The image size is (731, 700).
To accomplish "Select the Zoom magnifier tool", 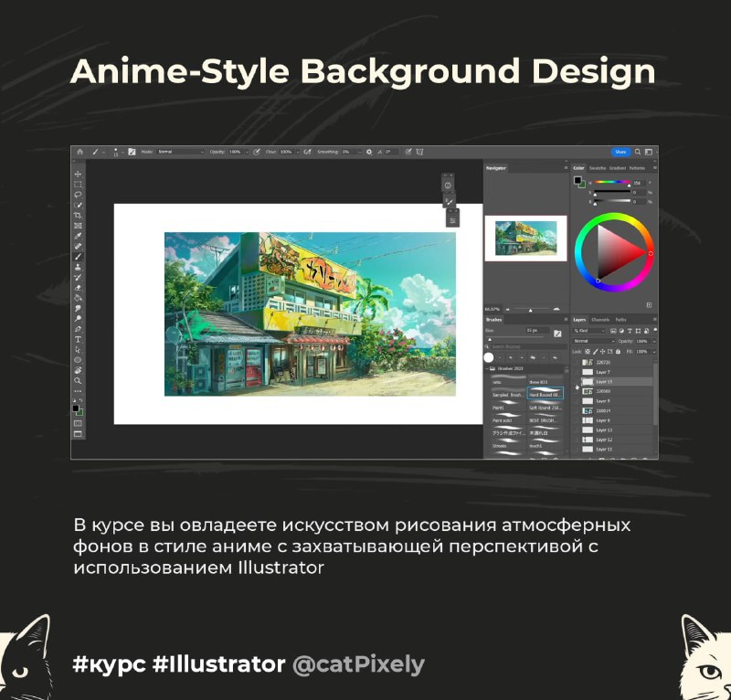I will tap(78, 380).
